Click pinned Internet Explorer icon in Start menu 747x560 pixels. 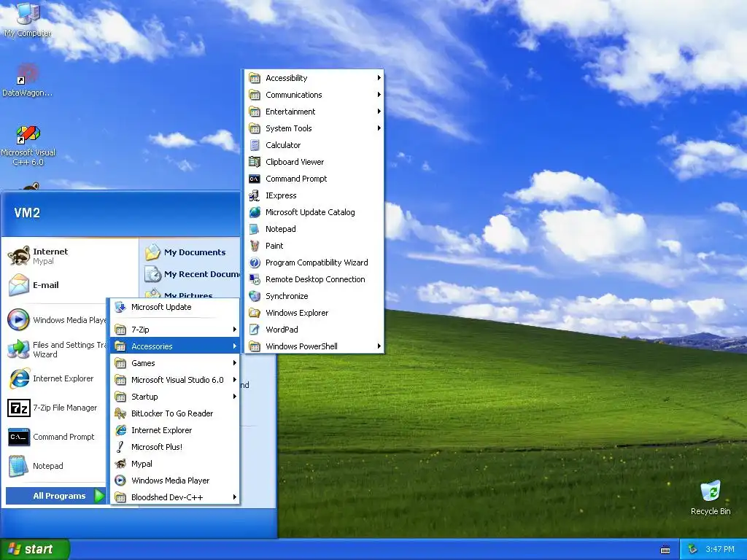coord(19,378)
